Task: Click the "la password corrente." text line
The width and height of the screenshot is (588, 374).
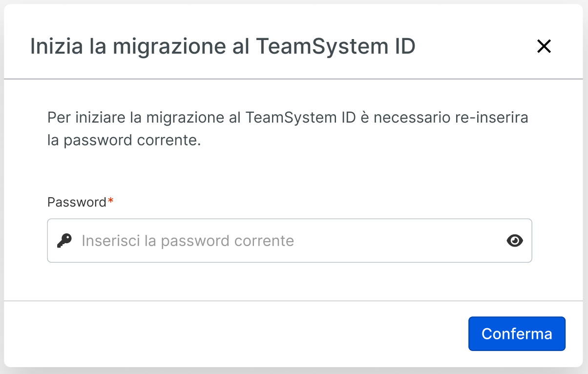Action: point(124,140)
